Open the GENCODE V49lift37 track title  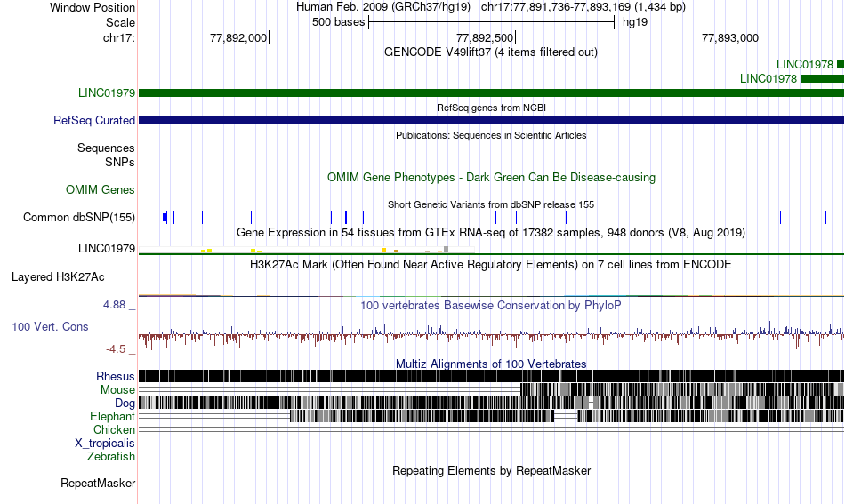(x=491, y=52)
